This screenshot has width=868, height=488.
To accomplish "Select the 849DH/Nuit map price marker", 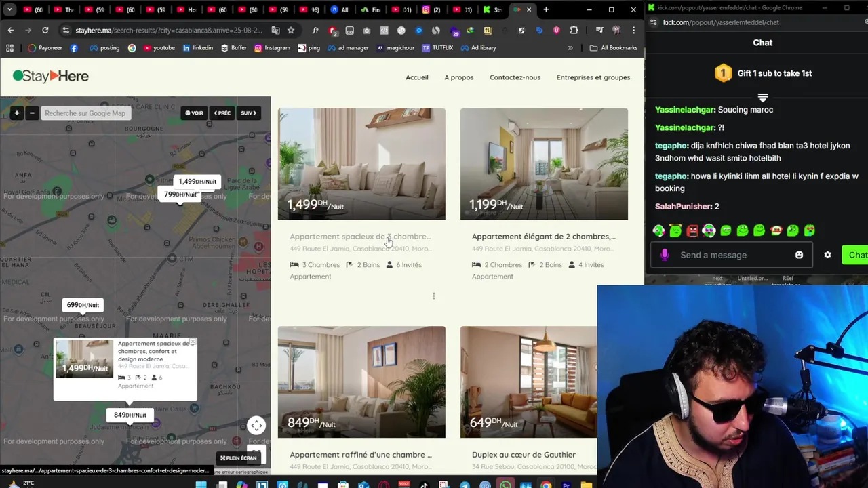I will point(130,415).
